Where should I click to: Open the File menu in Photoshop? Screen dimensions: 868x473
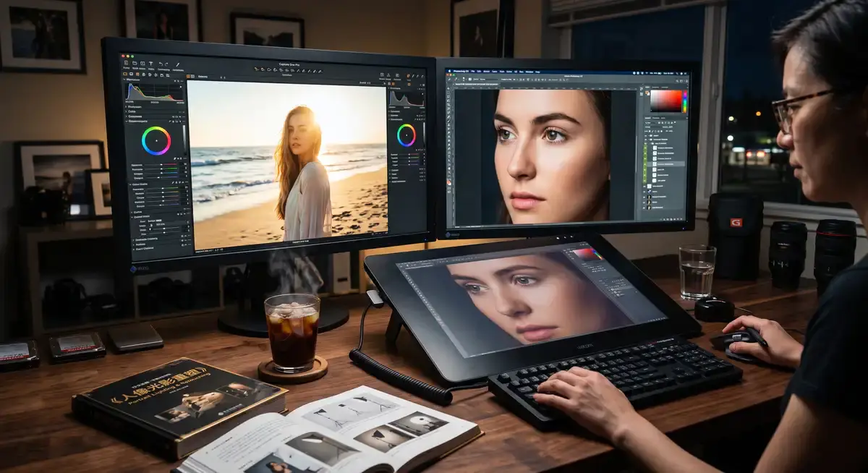pos(473,71)
